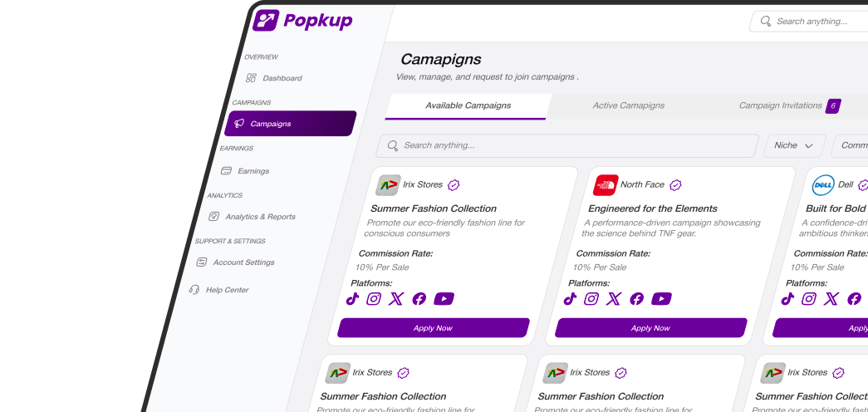
Task: Focus the top header search field
Action: pos(809,22)
